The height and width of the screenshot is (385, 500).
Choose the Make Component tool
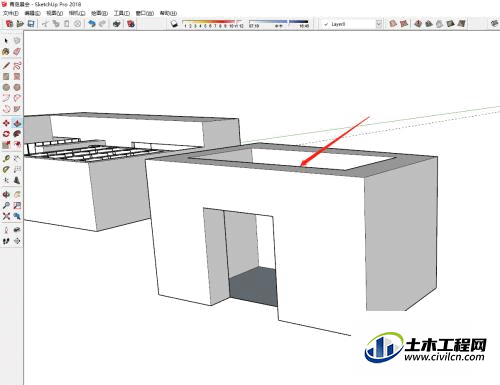pos(17,41)
